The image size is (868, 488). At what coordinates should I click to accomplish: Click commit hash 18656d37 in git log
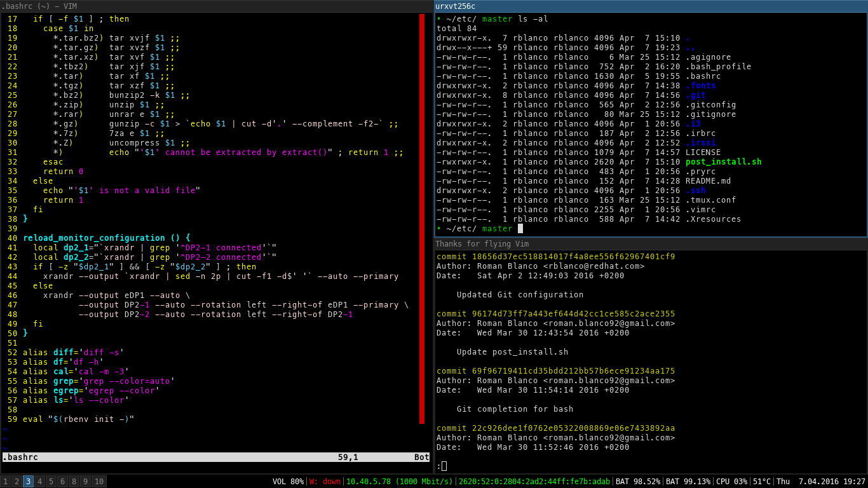click(574, 257)
